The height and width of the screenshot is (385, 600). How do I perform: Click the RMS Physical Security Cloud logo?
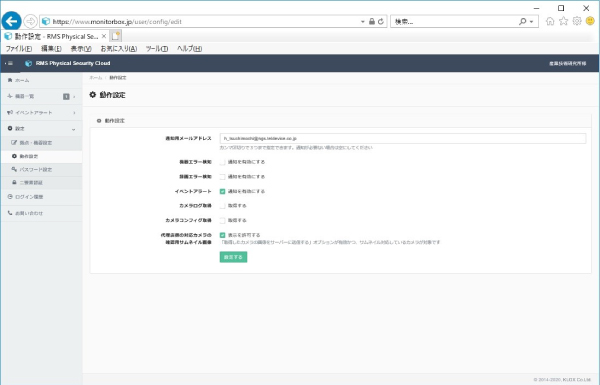pyautogui.click(x=68, y=63)
